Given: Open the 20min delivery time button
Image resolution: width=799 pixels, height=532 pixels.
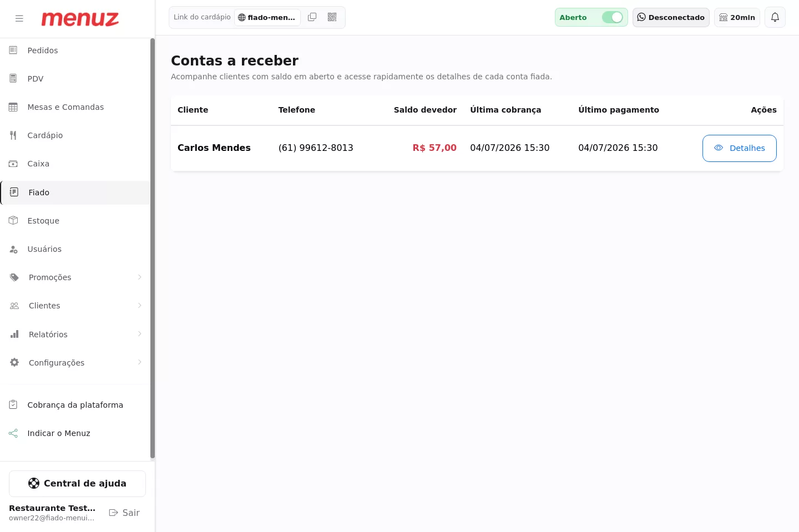Looking at the screenshot, I should tap(737, 17).
